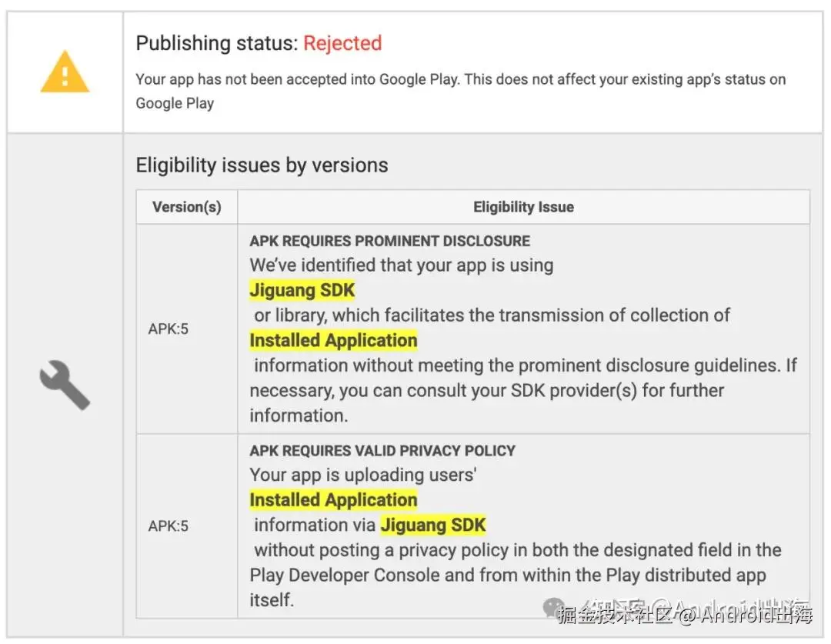Click the gray wrench icon
The width and height of the screenshot is (831, 644).
(65, 385)
